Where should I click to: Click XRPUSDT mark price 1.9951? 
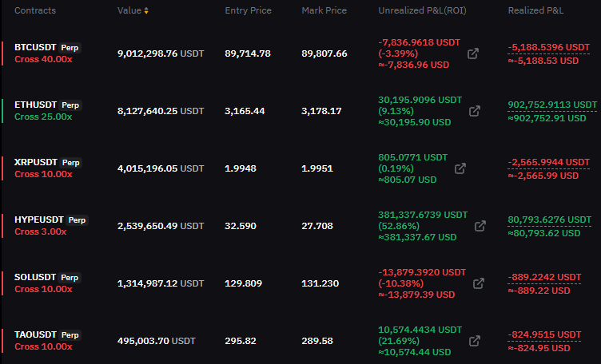(317, 168)
